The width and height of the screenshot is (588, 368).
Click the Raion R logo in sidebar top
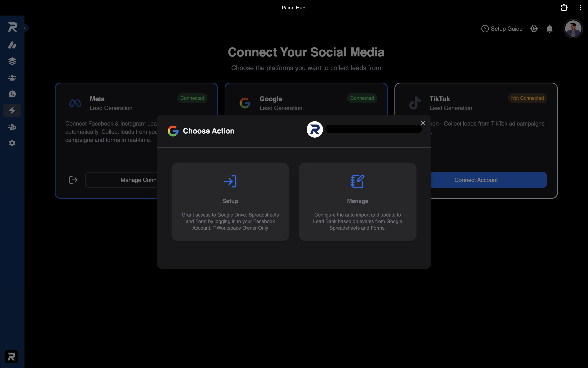coord(12,27)
